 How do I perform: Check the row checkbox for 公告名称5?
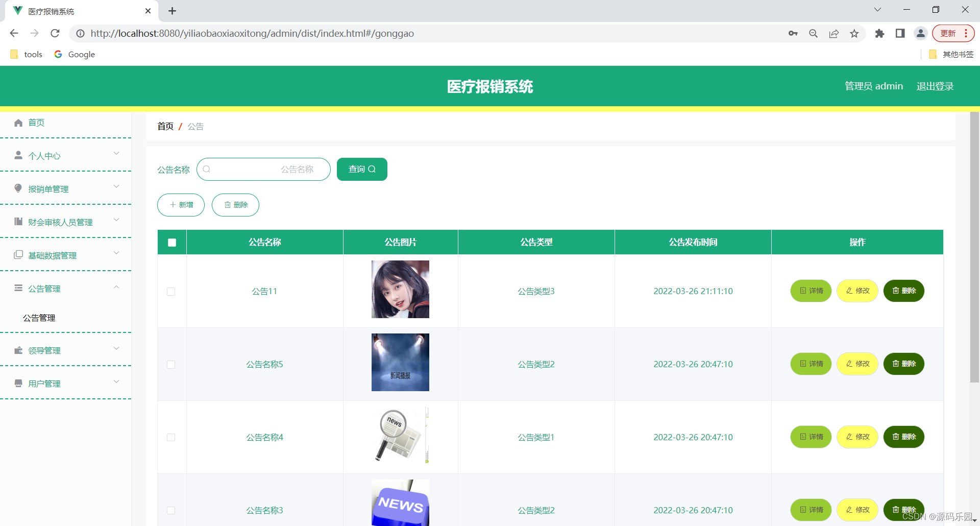(x=171, y=365)
